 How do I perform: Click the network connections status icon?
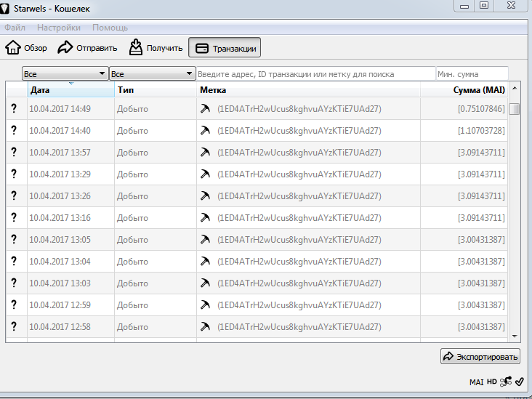click(506, 382)
